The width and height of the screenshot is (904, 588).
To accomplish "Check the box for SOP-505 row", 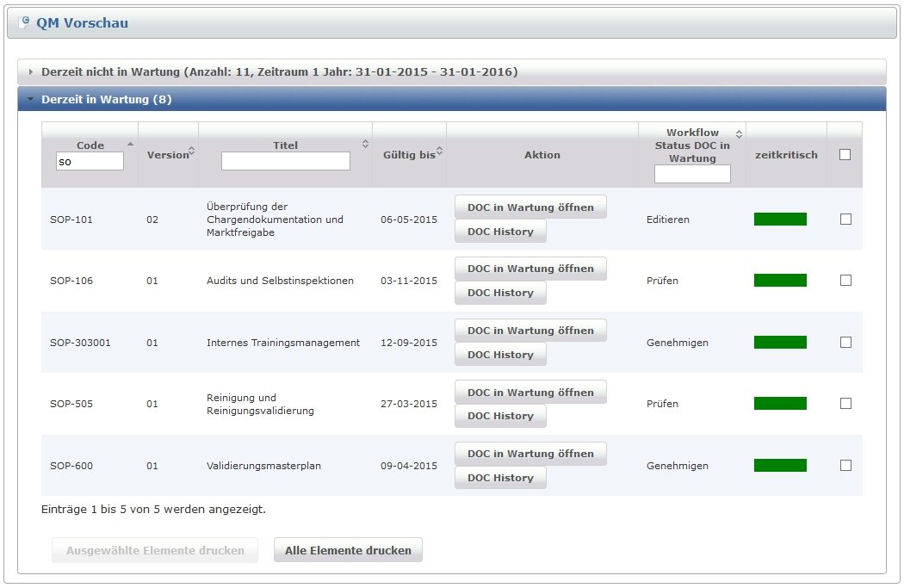I will tap(845, 404).
